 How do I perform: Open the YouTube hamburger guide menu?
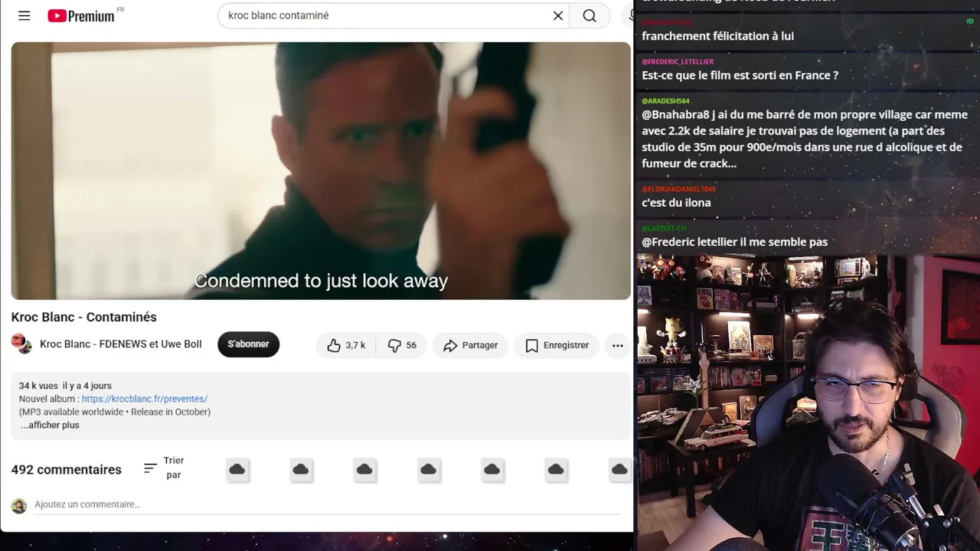[24, 15]
